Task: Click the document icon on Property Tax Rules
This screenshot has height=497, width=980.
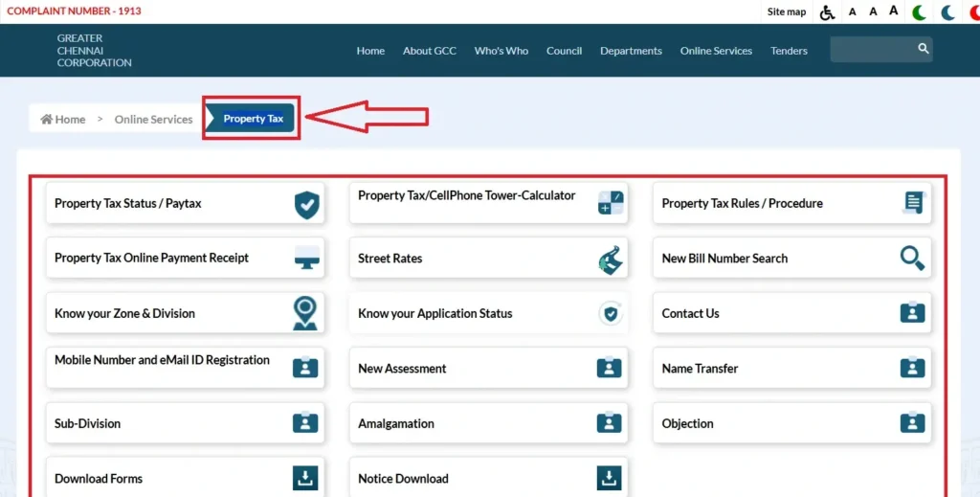Action: (914, 203)
